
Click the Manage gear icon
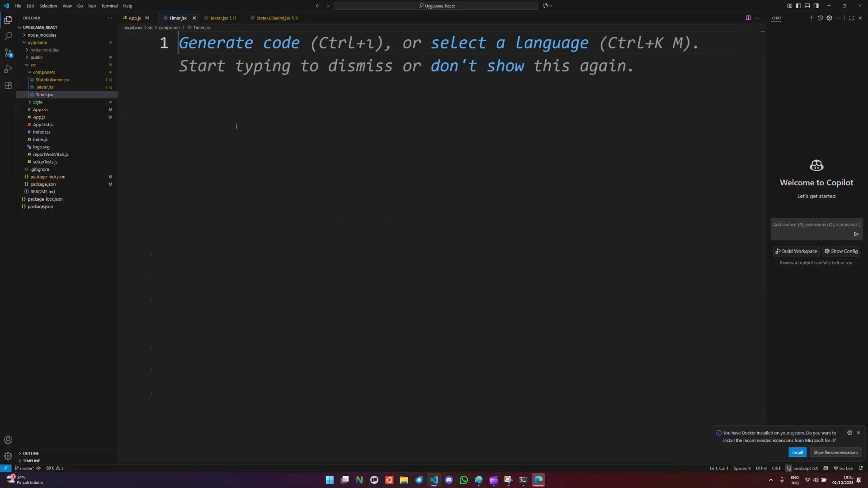click(x=8, y=456)
